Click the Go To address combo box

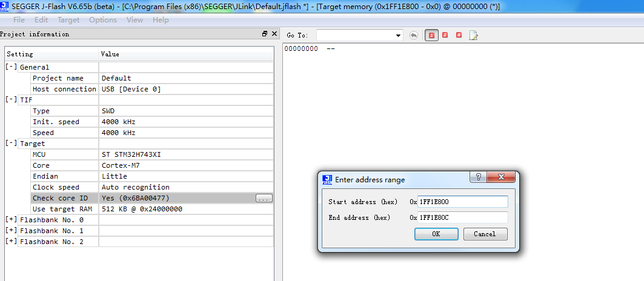point(359,36)
